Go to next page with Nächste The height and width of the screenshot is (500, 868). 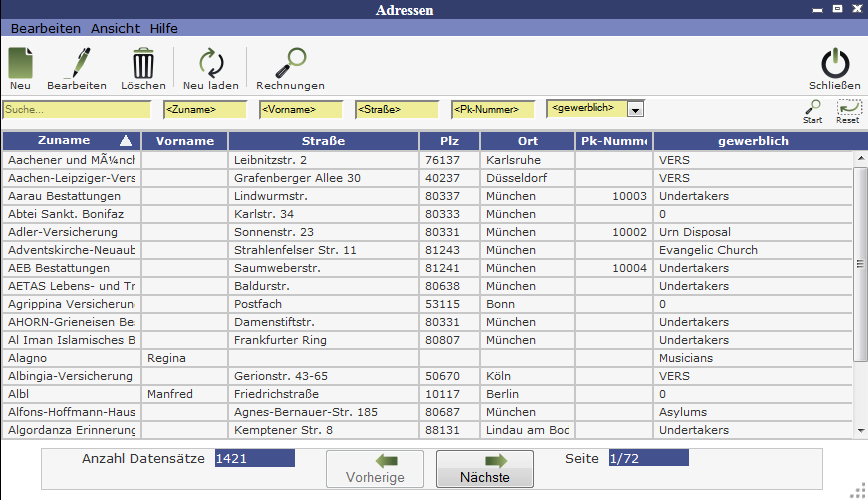[484, 468]
